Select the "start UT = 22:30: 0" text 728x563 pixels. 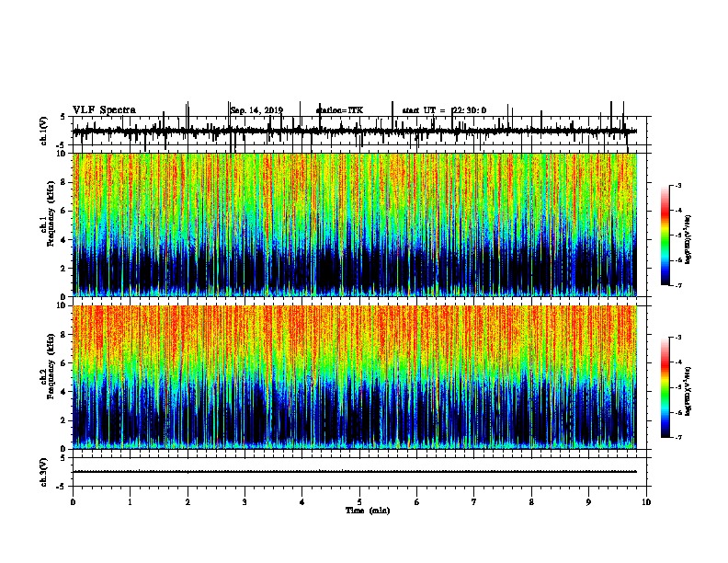pyautogui.click(x=444, y=110)
